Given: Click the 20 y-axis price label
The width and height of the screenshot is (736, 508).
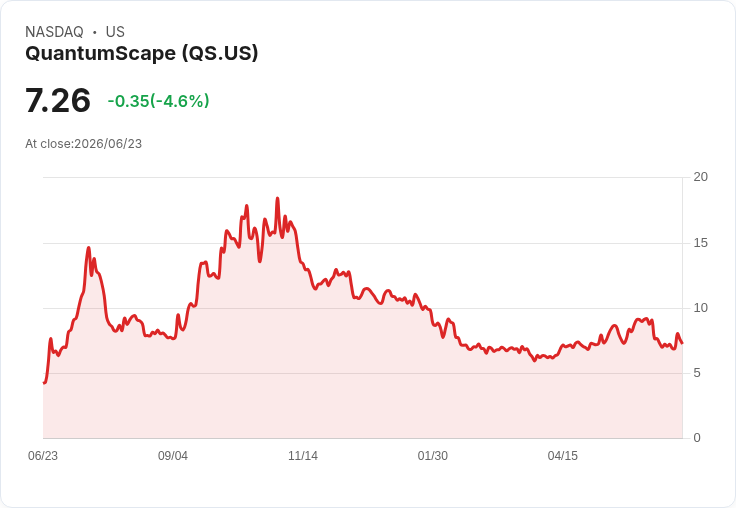Looking at the screenshot, I should (700, 177).
